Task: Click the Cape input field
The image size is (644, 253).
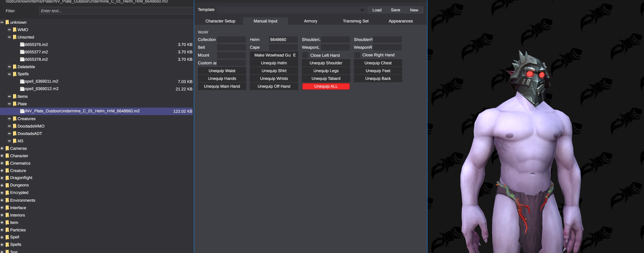Action: pos(283,47)
